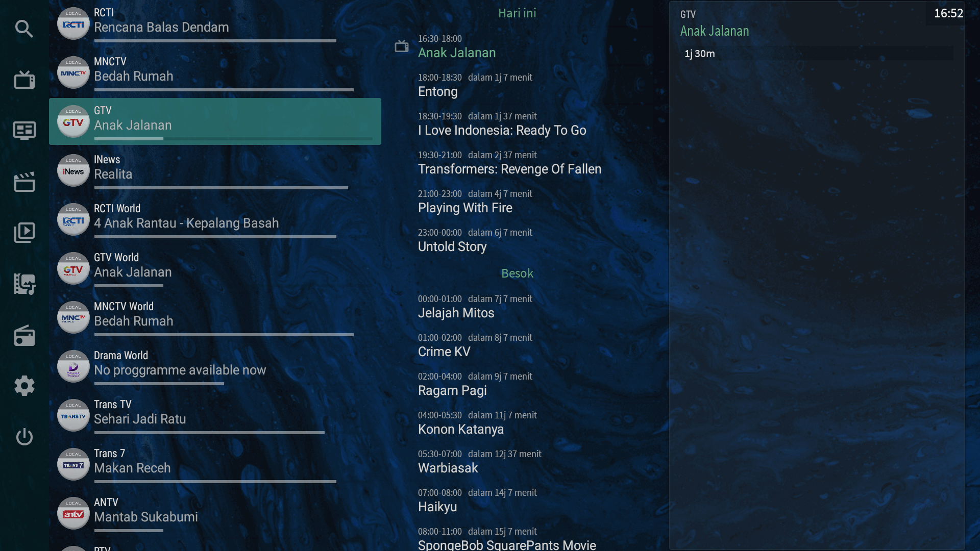Viewport: 980px width, 551px height.
Task: Open Live TV sidebar icon
Action: click(x=24, y=80)
